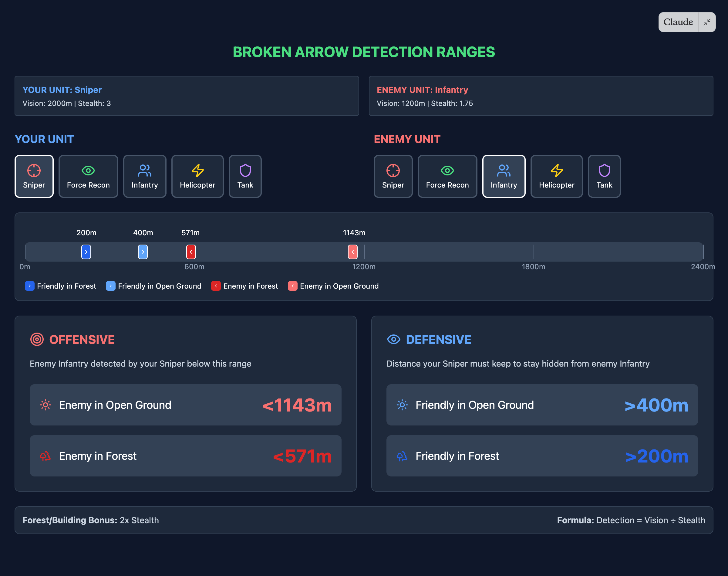Click the Claude button

tap(678, 22)
